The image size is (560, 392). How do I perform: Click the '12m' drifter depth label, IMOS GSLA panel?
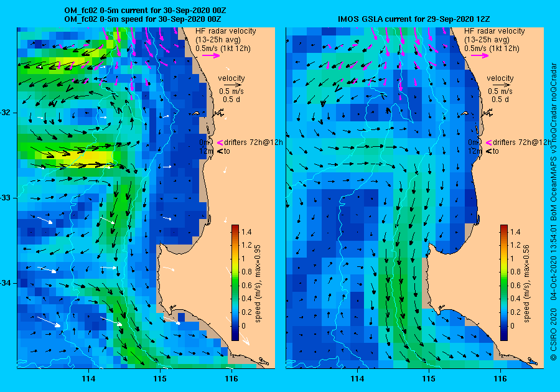[474, 151]
